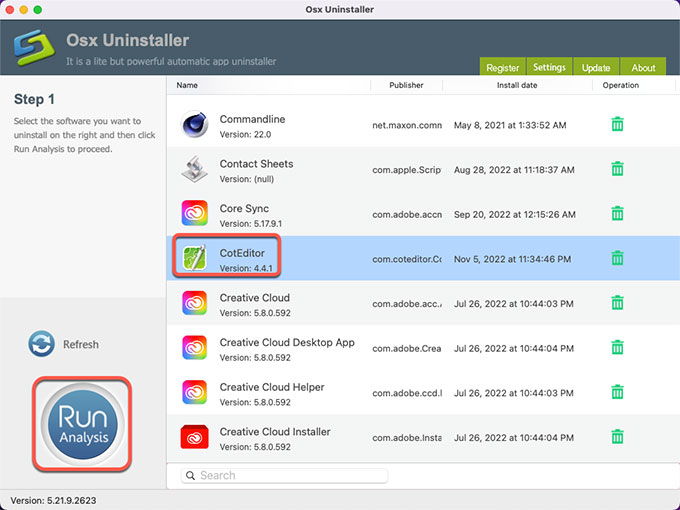Click publisher net.maxon.comn text
This screenshot has width=680, height=510.
point(407,125)
